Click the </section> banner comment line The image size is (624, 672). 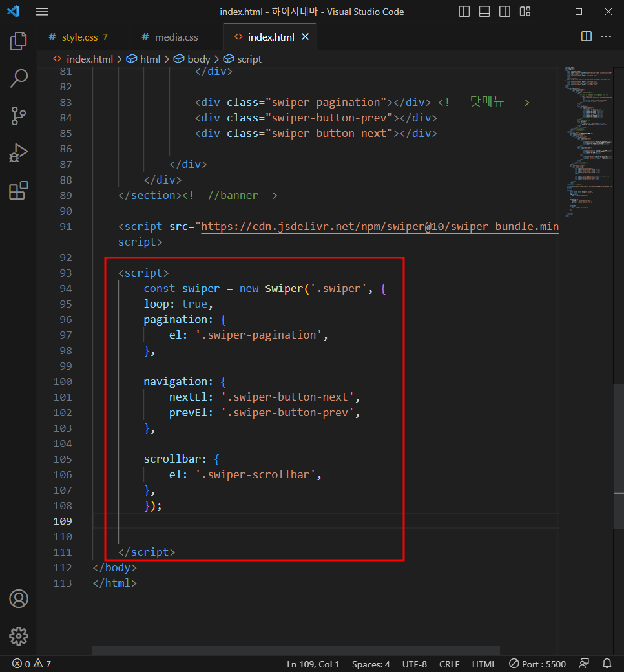(198, 195)
